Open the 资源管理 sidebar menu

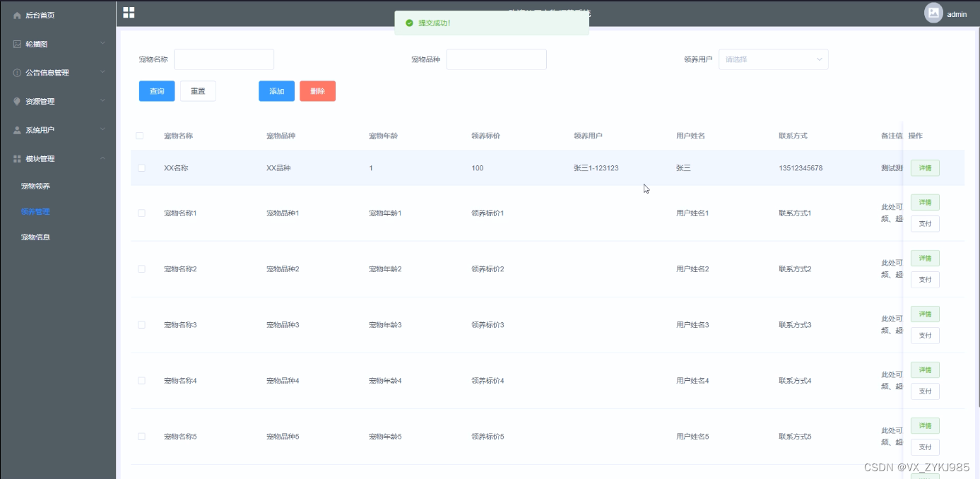(58, 101)
